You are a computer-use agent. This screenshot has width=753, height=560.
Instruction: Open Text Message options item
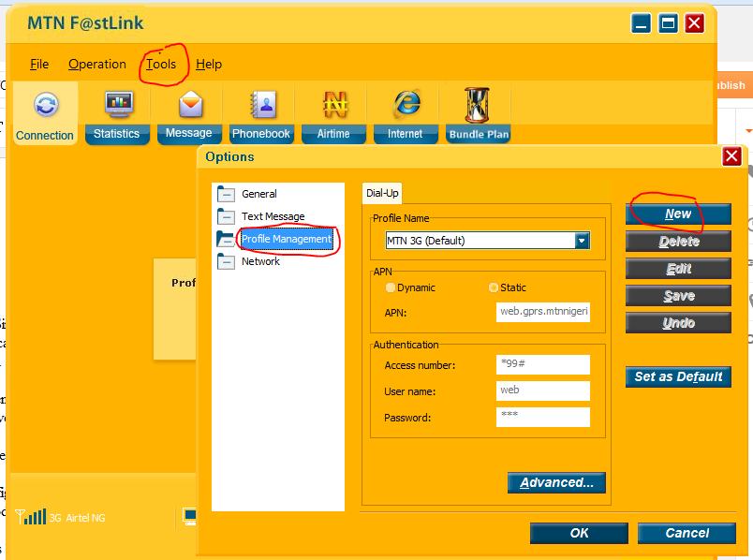273,216
